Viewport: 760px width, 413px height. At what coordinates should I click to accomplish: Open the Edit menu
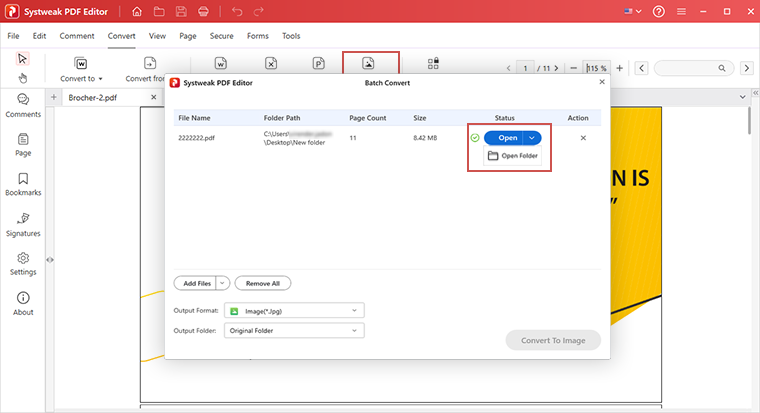(39, 36)
